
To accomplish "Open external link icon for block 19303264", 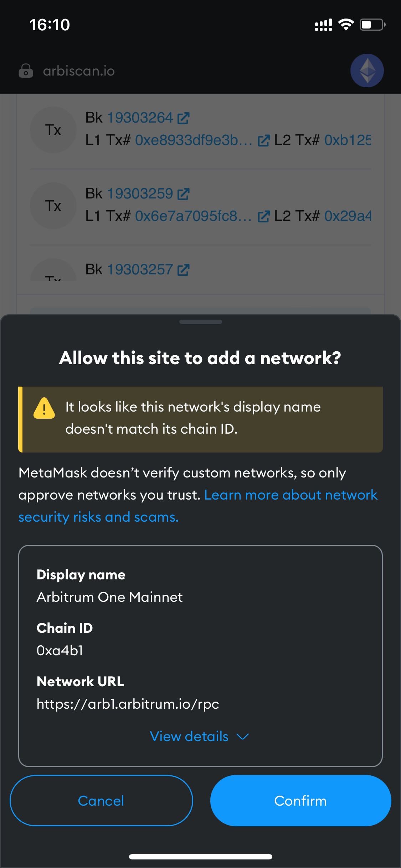I will pos(183,118).
